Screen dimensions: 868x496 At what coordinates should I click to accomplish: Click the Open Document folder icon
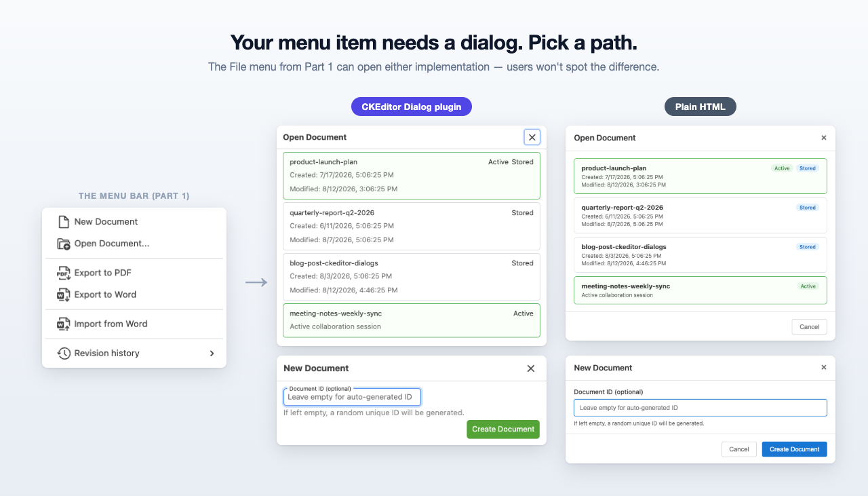(x=64, y=244)
